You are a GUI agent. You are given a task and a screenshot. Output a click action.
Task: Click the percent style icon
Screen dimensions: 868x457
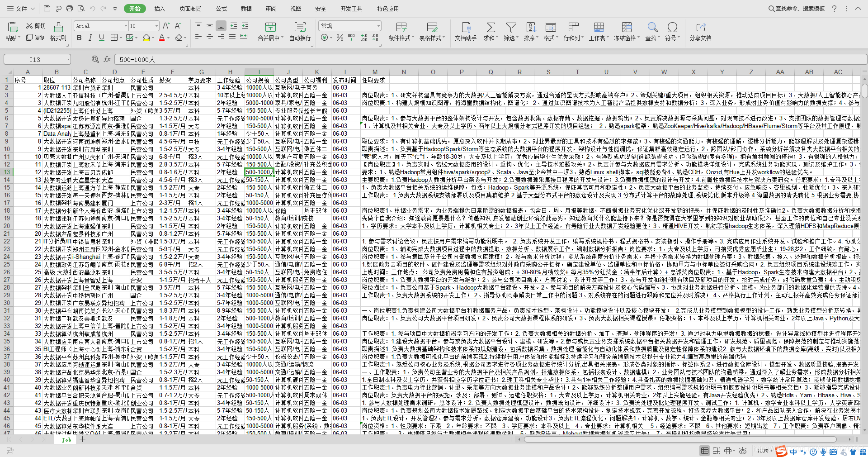click(340, 38)
